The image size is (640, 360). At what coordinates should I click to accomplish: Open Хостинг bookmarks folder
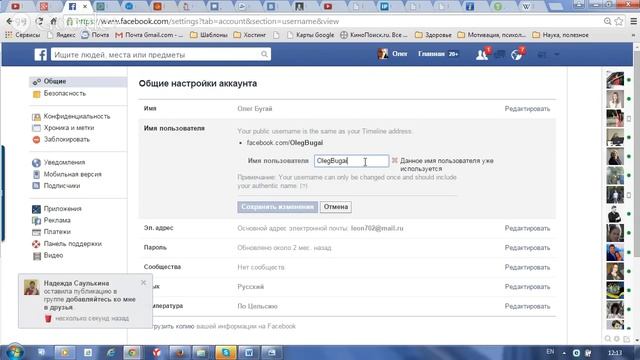[249, 35]
